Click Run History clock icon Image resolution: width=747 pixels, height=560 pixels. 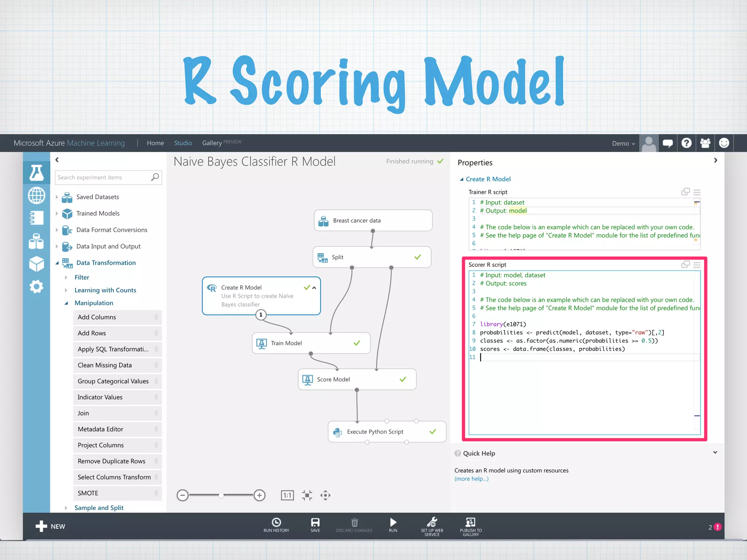[x=276, y=522]
